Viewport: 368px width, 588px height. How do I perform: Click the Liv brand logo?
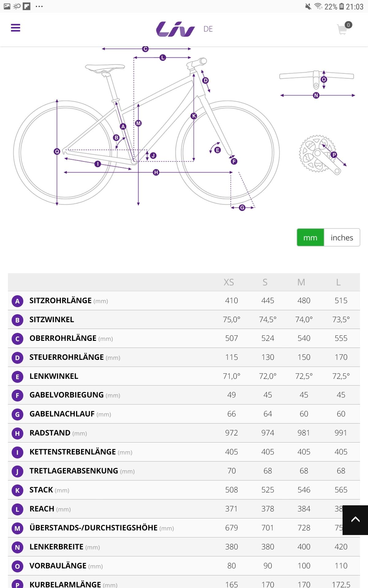coord(175,29)
